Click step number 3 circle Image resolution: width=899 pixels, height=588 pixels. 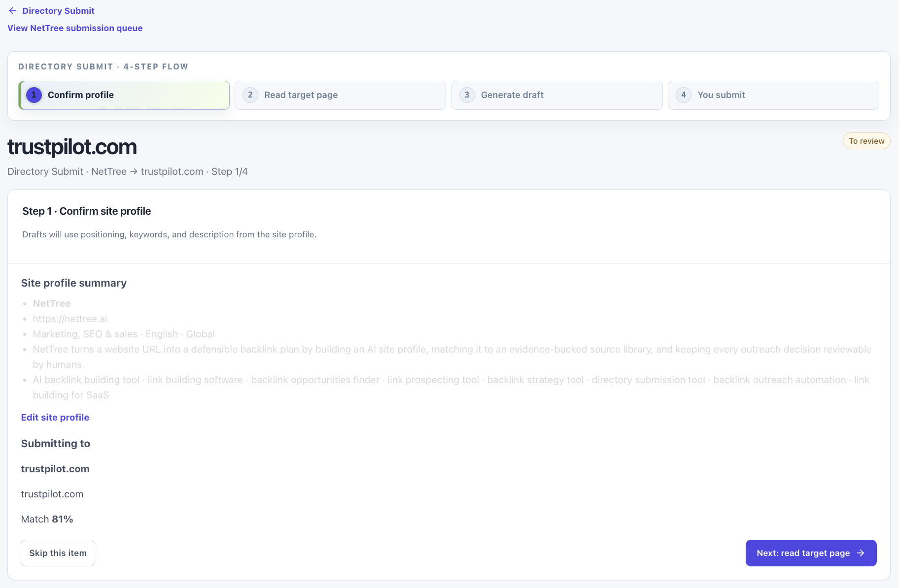coord(467,95)
